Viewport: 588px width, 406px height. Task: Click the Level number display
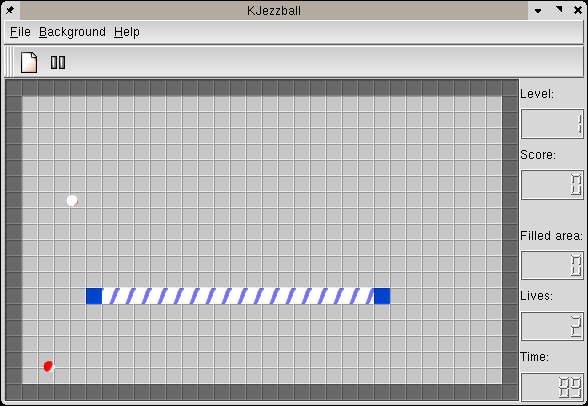tap(552, 124)
